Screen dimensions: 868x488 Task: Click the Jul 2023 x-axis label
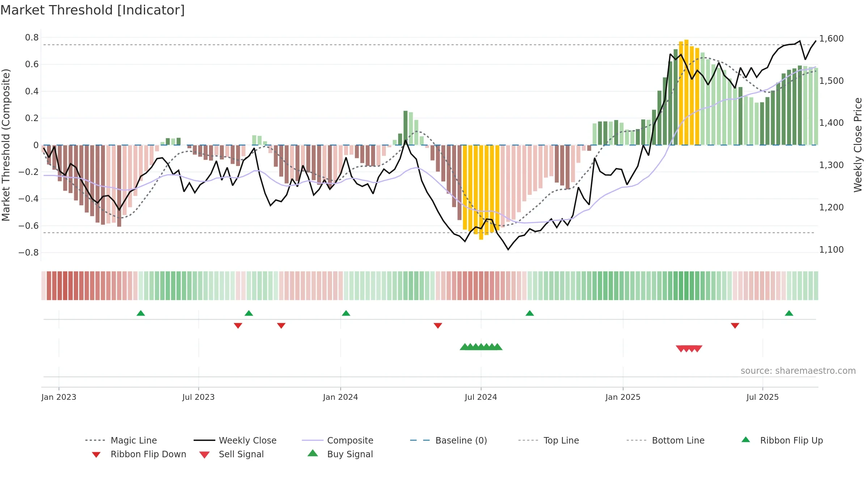tap(199, 397)
